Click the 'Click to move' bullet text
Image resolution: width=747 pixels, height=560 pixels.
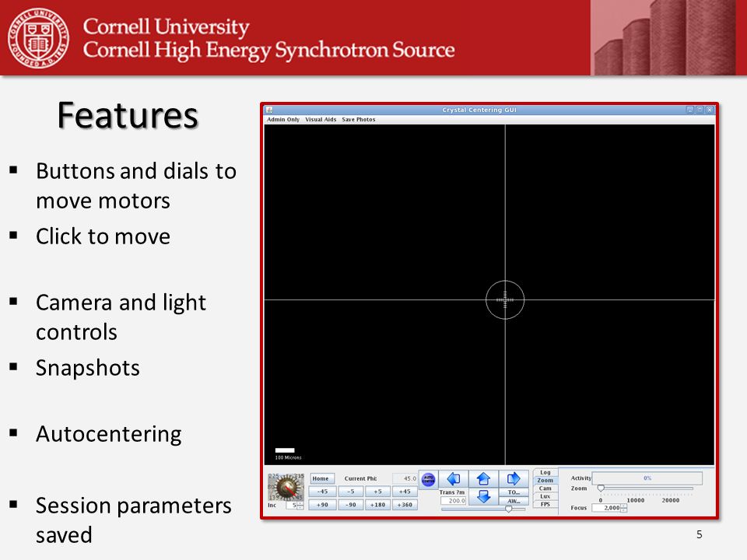[103, 236]
